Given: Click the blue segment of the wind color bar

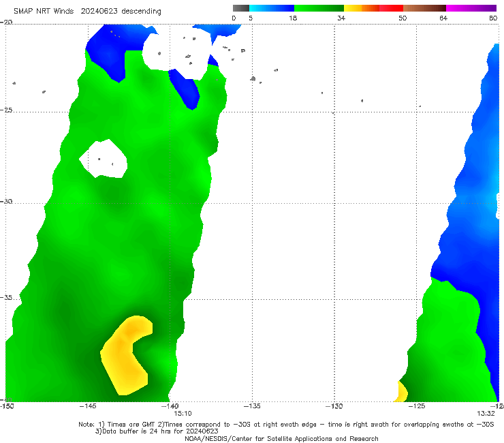Looking at the screenshot, I should [x=272, y=8].
